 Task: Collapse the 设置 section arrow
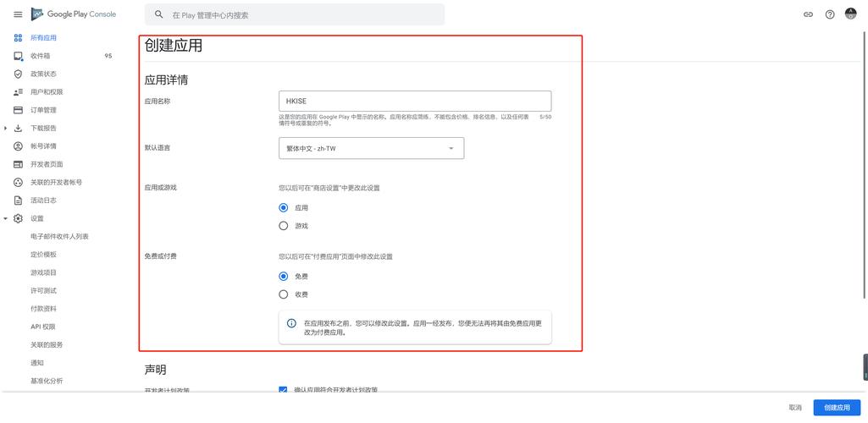coord(5,218)
